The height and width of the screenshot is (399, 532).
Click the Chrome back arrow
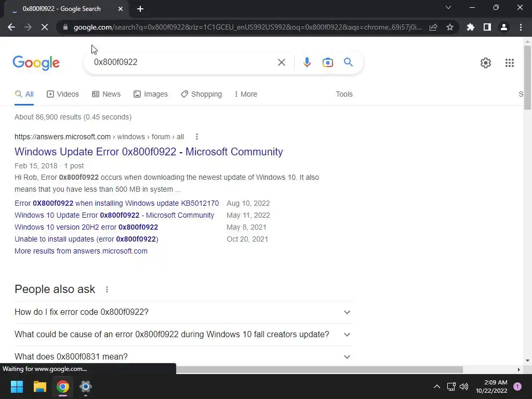coord(11,27)
